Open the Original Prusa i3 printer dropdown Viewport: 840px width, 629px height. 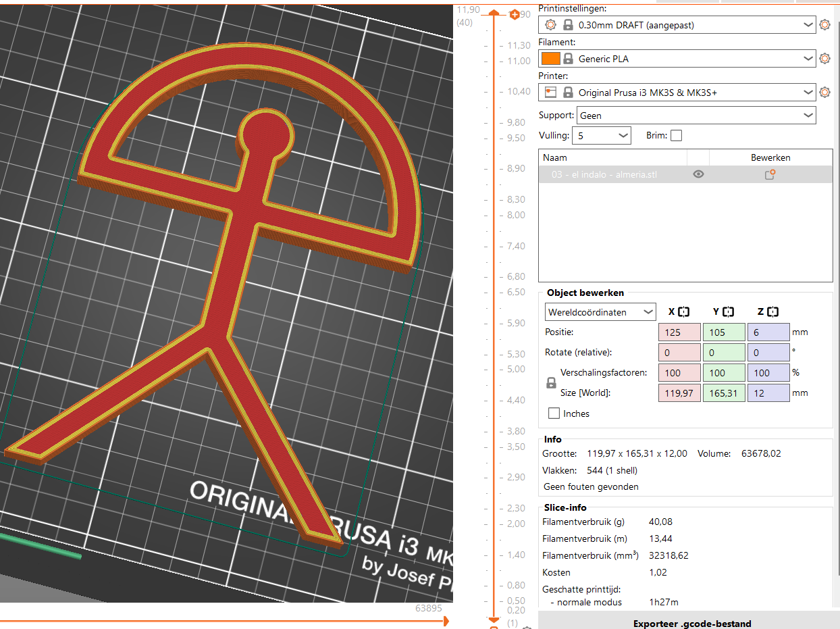coord(677,93)
